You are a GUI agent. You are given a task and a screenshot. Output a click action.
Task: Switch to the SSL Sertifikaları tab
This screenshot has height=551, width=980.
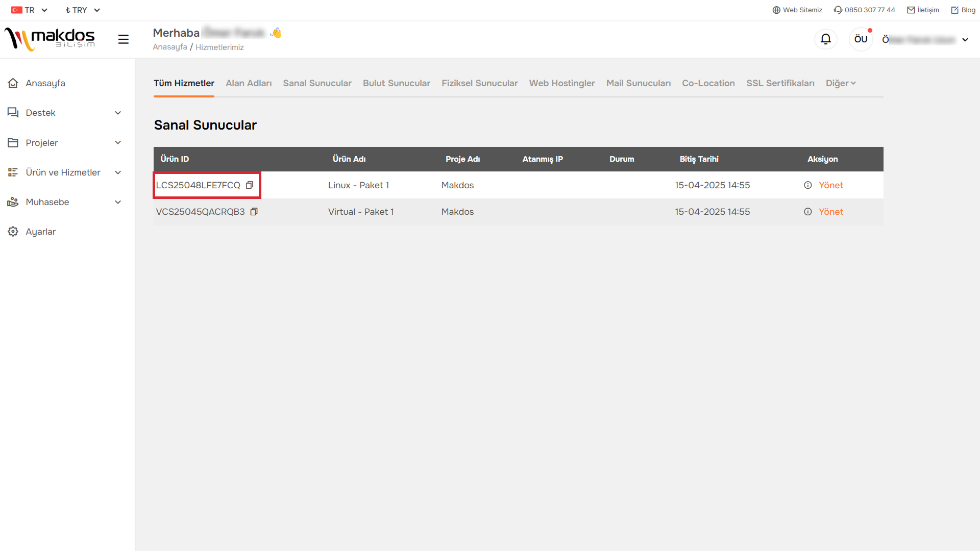pos(780,83)
